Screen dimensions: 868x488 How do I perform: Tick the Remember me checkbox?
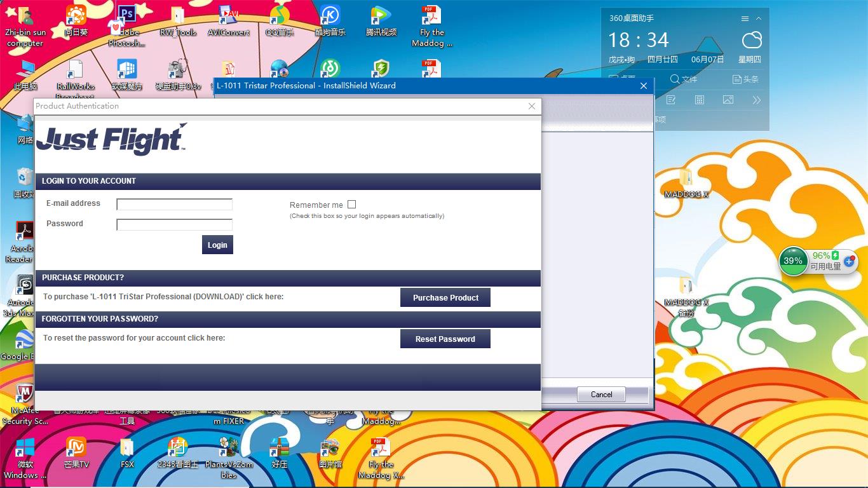352,205
